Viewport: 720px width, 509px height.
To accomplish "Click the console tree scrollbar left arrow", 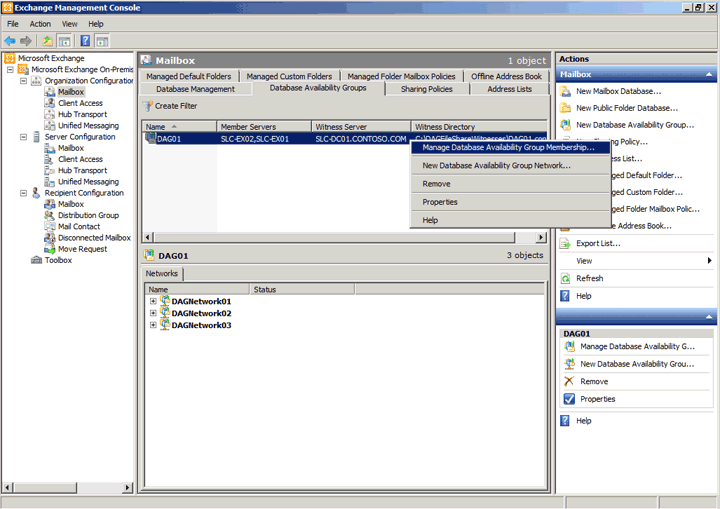I will (x=7, y=487).
